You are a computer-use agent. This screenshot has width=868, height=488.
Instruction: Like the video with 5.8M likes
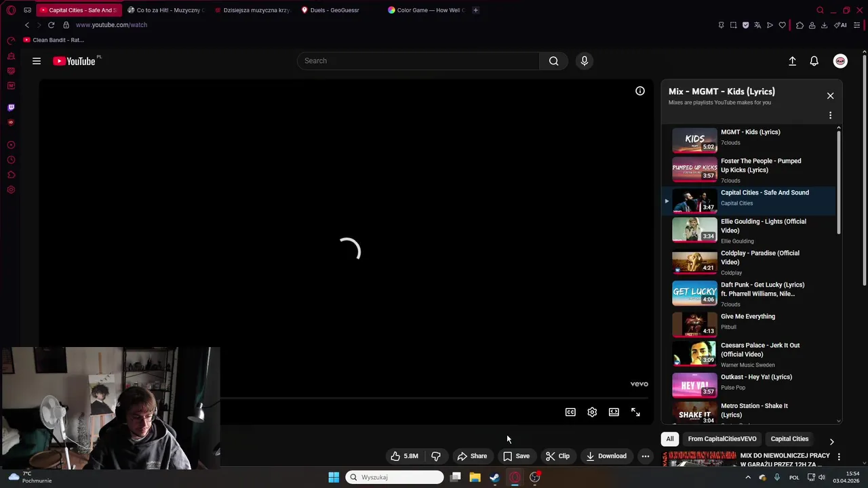[404, 456]
